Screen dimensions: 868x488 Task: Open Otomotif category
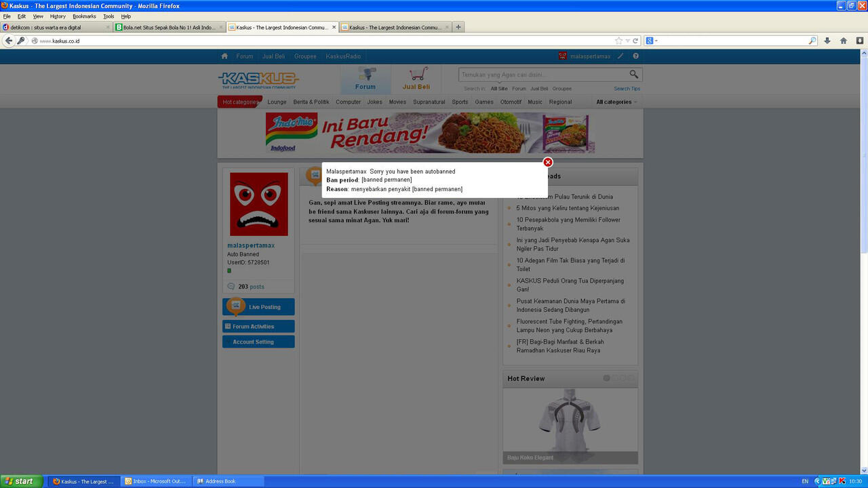coord(511,102)
